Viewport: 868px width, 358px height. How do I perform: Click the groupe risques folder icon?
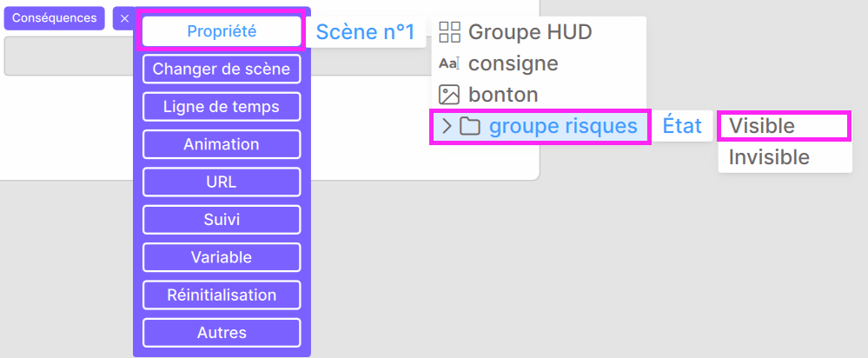pos(470,127)
